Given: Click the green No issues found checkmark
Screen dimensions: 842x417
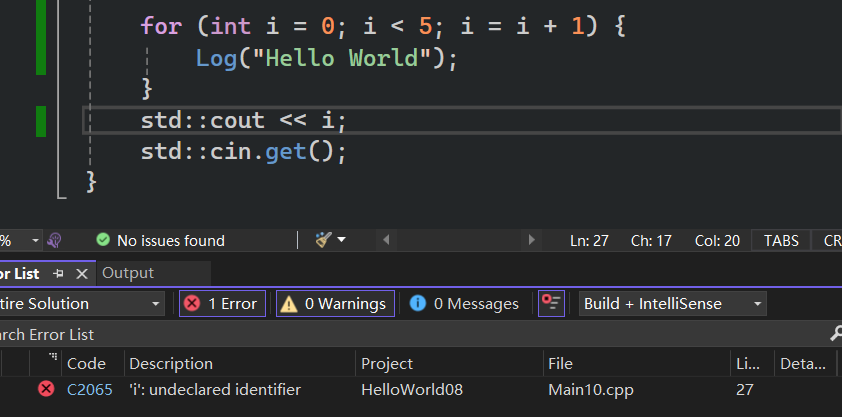Looking at the screenshot, I should (x=102, y=240).
